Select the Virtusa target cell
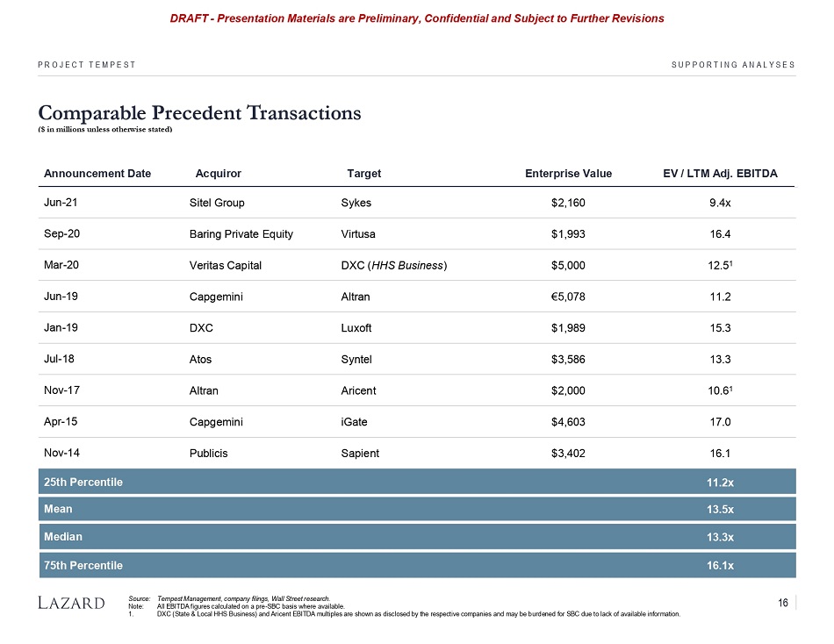The width and height of the screenshot is (834, 644). pyautogui.click(x=358, y=234)
